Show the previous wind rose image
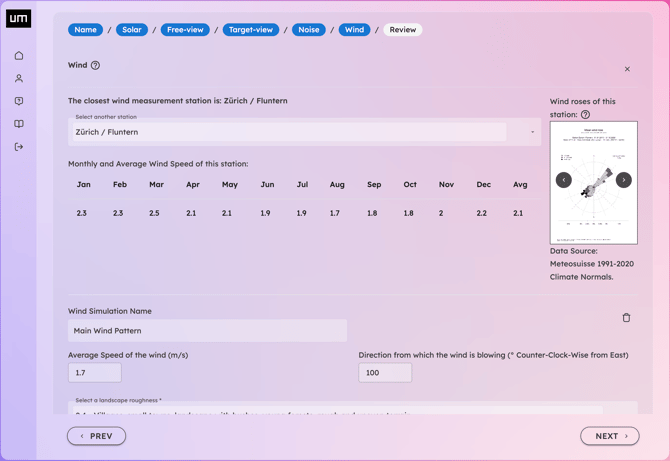 coord(564,180)
